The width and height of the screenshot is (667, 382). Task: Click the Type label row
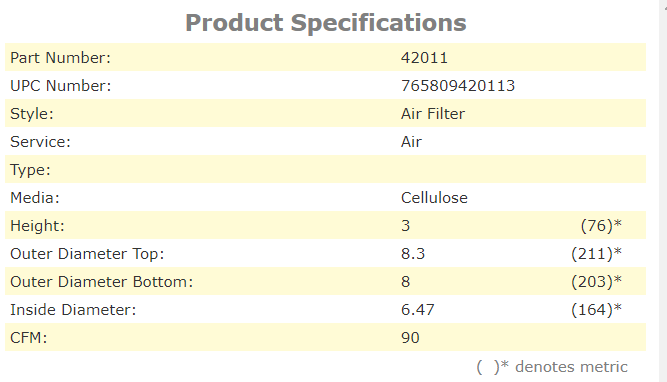(325, 170)
